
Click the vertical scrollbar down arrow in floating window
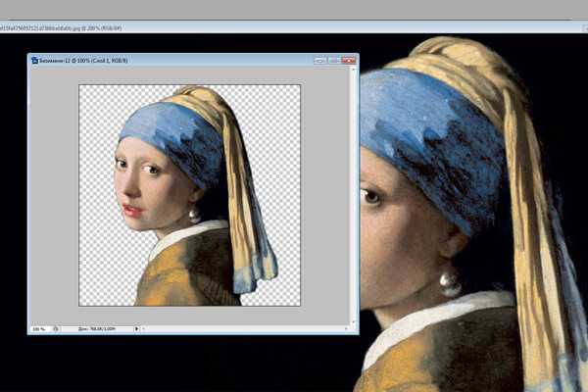[x=353, y=322]
